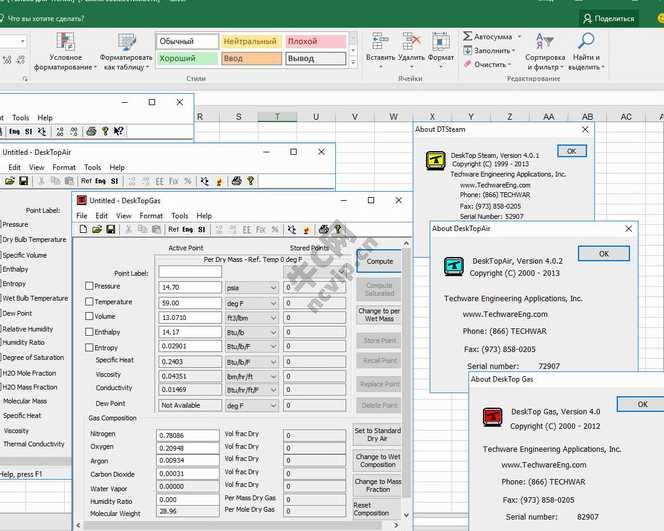
Task: Open Excel Format as Table (Форматировать как таблицу)
Action: click(126, 51)
